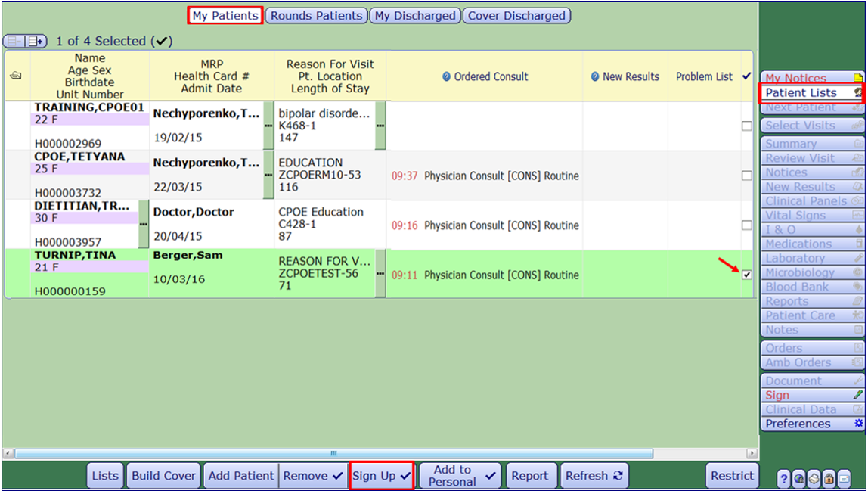This screenshot has width=868, height=491.
Task: Uncheck the checkbox on the TURNIP,TINA row
Action: click(746, 275)
